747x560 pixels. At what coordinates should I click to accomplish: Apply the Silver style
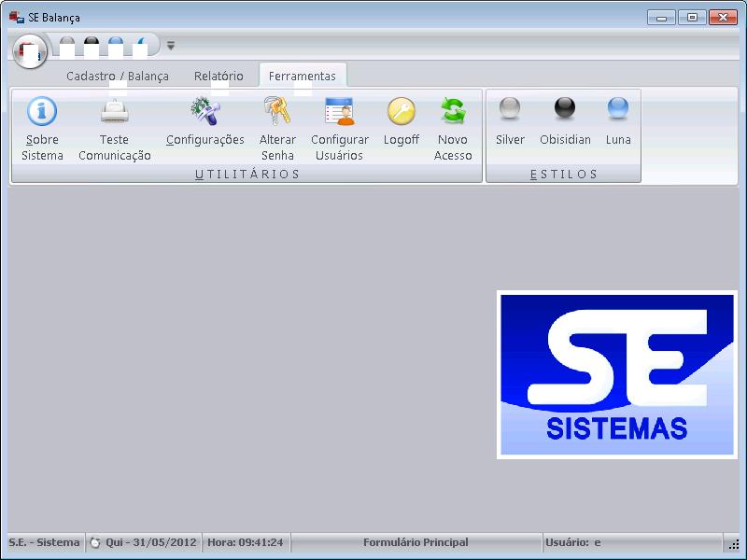coord(510,110)
